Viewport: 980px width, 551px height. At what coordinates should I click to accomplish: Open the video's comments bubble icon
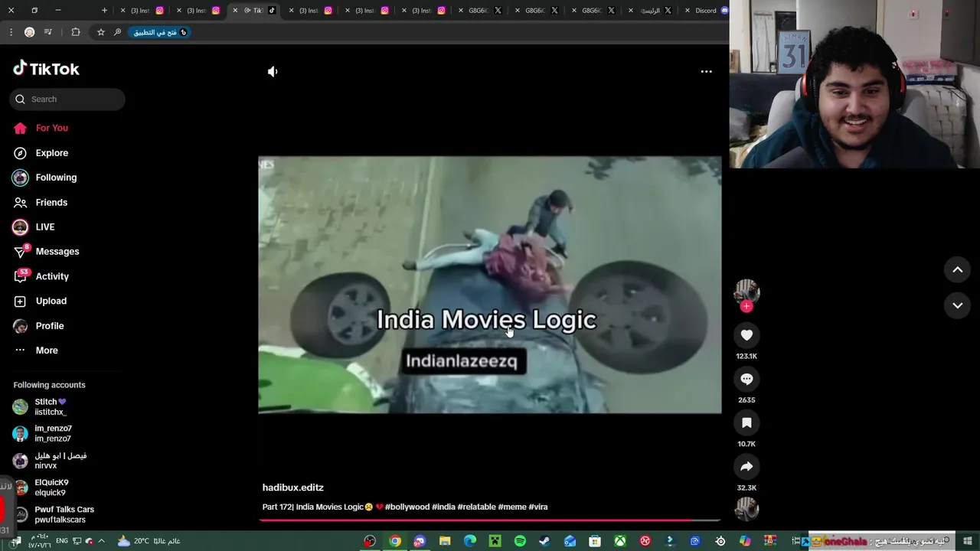746,379
